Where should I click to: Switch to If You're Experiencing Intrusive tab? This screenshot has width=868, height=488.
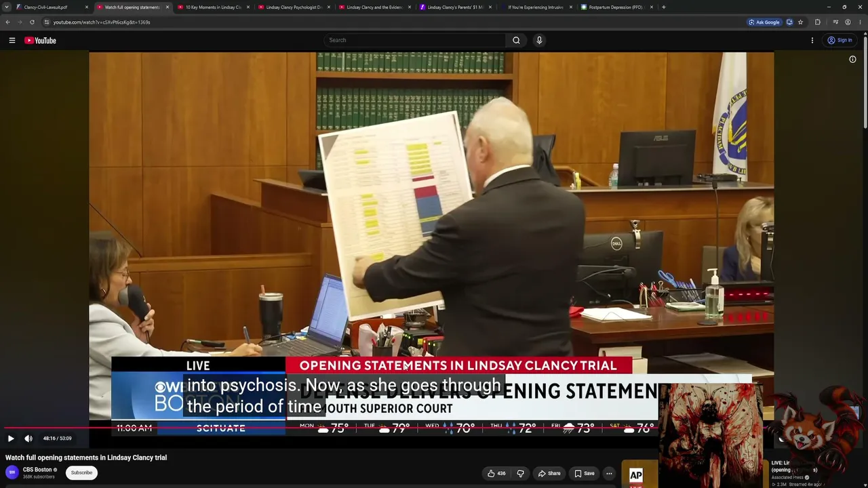536,7
